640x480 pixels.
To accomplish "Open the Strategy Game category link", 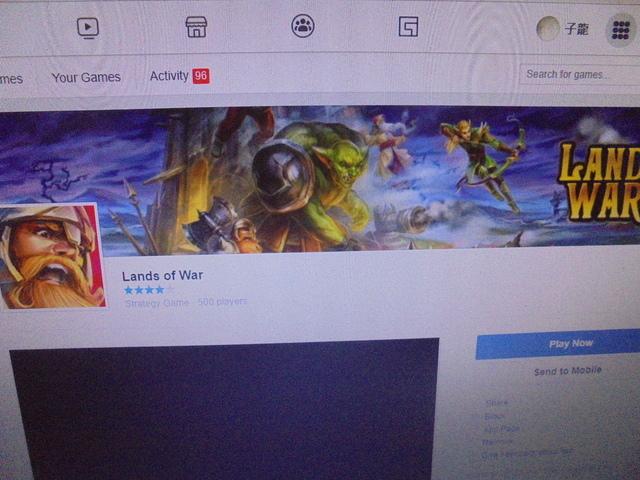I will [157, 303].
